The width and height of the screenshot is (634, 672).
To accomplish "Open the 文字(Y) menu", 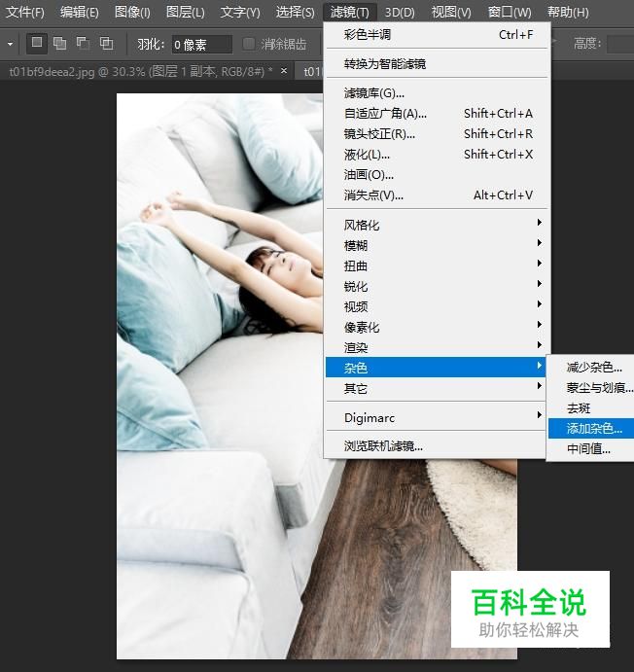I will tap(240, 12).
